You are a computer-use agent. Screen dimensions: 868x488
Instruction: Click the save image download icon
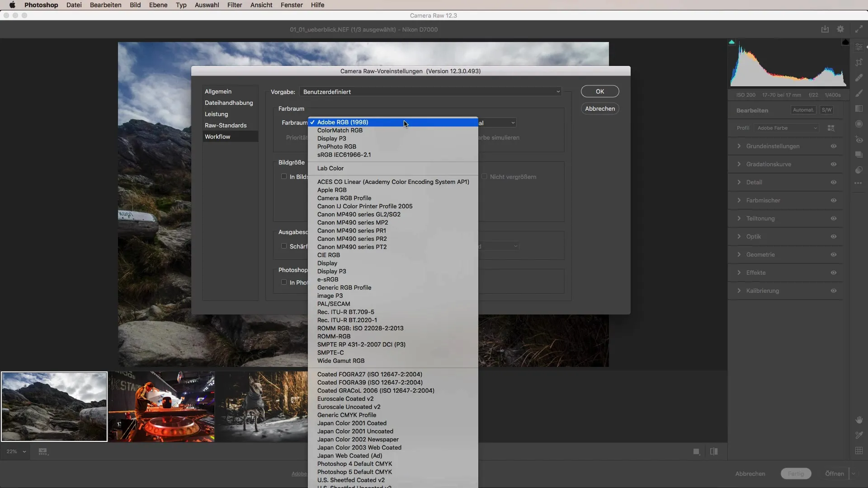click(825, 29)
